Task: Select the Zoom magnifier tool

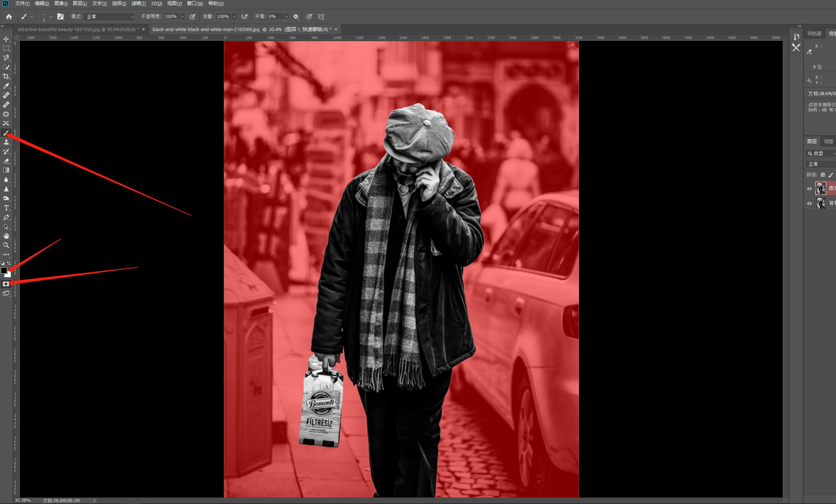Action: [6, 245]
